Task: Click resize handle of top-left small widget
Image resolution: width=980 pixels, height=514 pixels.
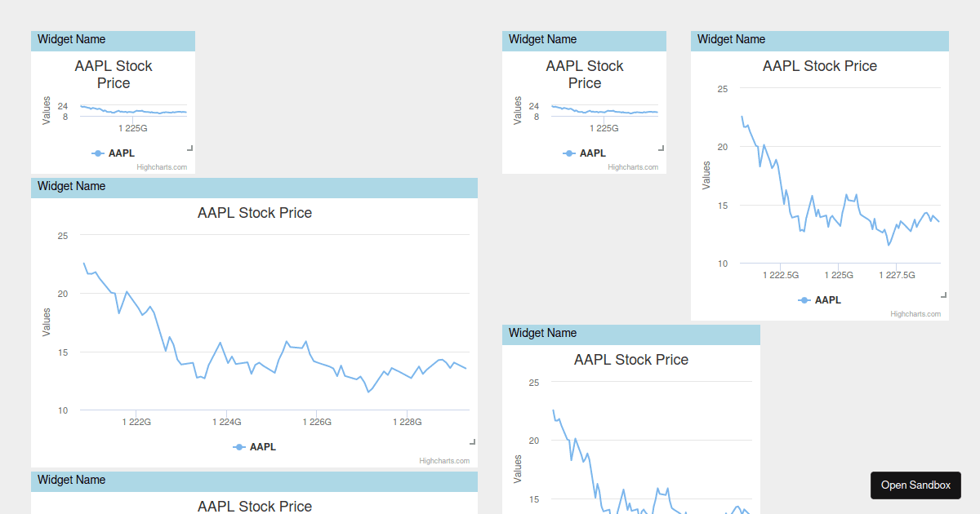Action: 190,148
